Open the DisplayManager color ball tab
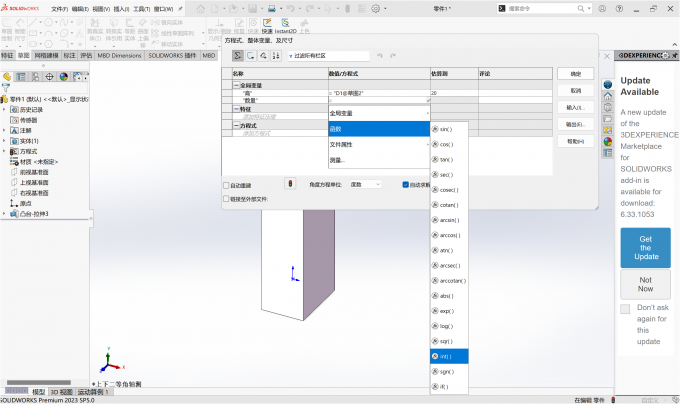The width and height of the screenshot is (680, 404). [64, 77]
